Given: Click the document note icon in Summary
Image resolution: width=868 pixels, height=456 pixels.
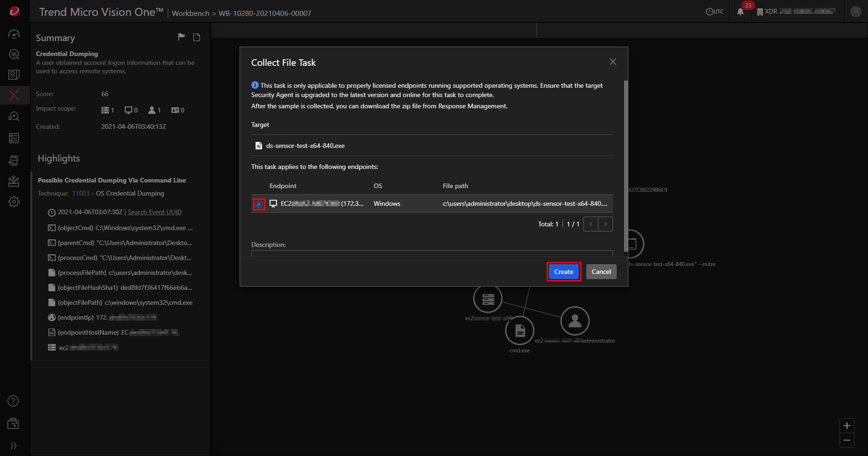Looking at the screenshot, I should click(x=197, y=37).
